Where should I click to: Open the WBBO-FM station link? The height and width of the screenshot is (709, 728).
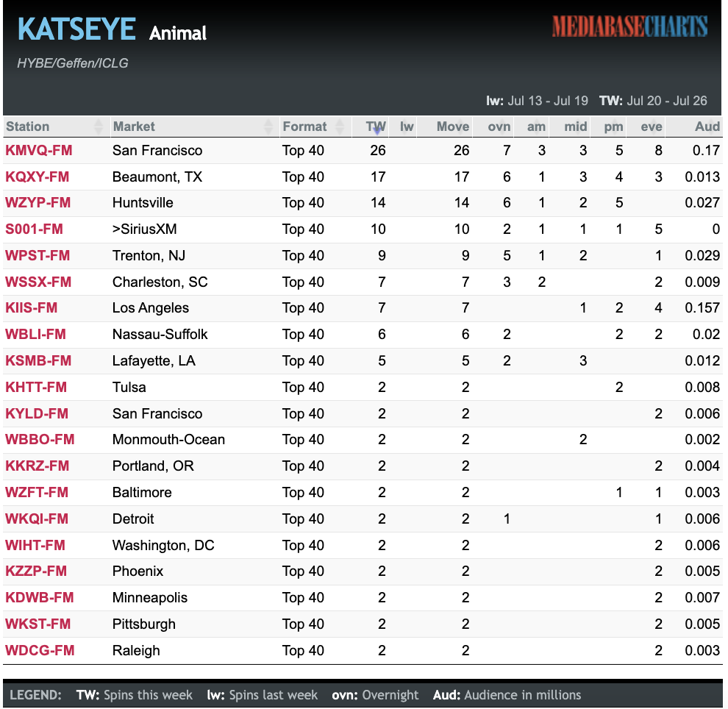point(40,440)
